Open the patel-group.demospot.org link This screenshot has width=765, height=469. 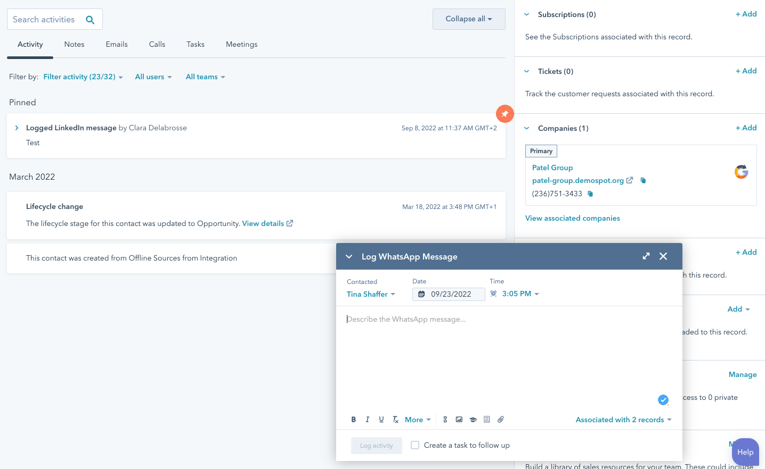pyautogui.click(x=578, y=181)
